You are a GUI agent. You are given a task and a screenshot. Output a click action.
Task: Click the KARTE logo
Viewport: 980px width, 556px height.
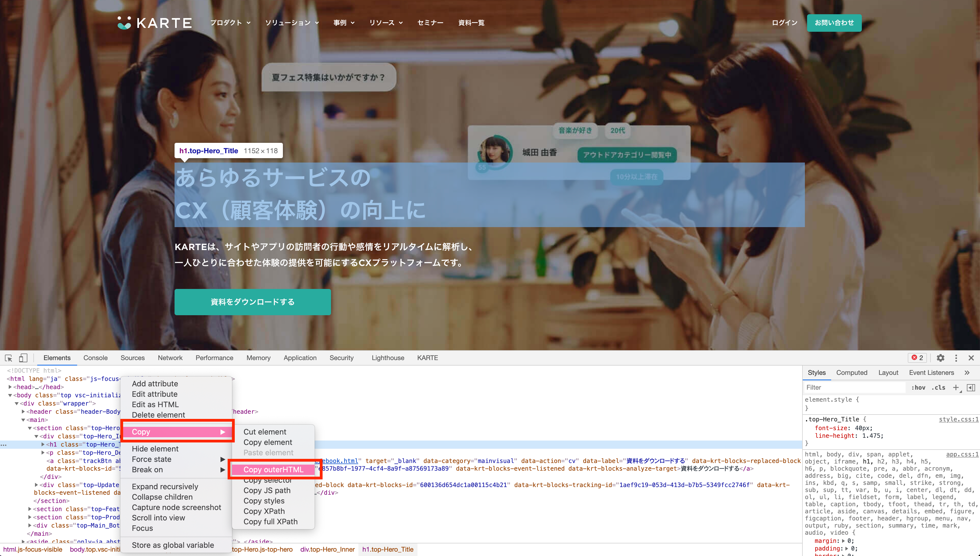coord(154,23)
